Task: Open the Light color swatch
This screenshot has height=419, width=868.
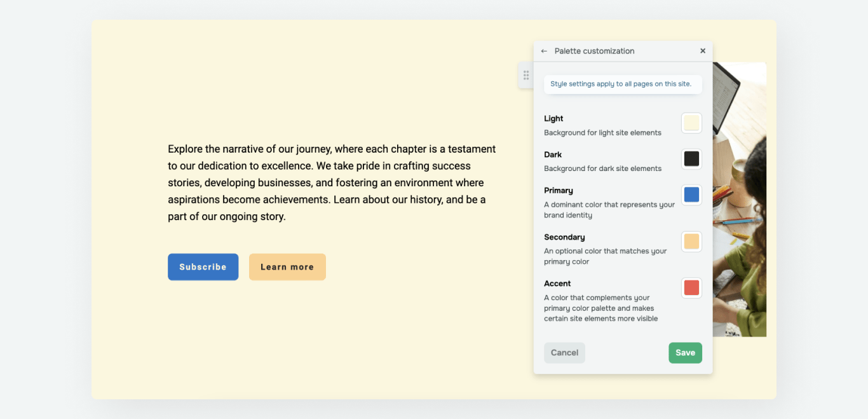Action: point(691,123)
